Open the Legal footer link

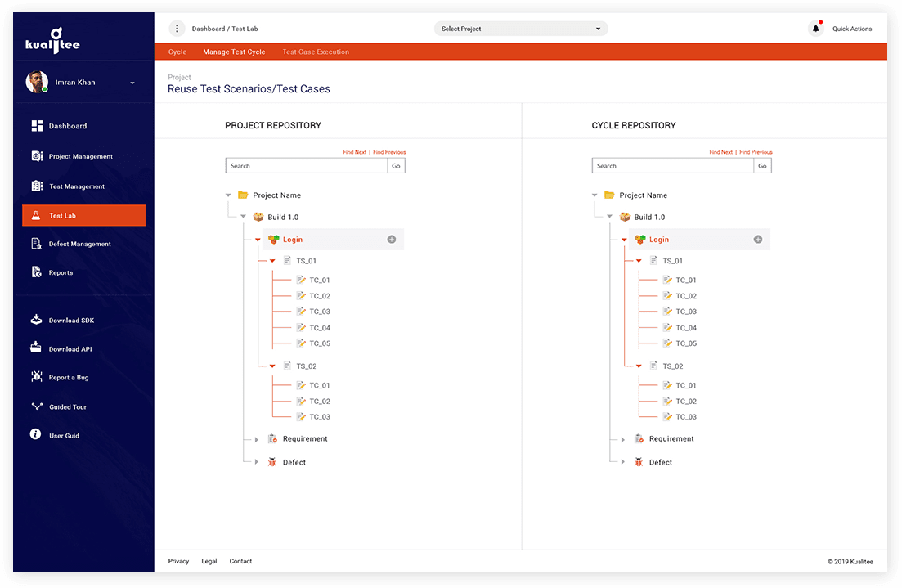click(x=209, y=561)
